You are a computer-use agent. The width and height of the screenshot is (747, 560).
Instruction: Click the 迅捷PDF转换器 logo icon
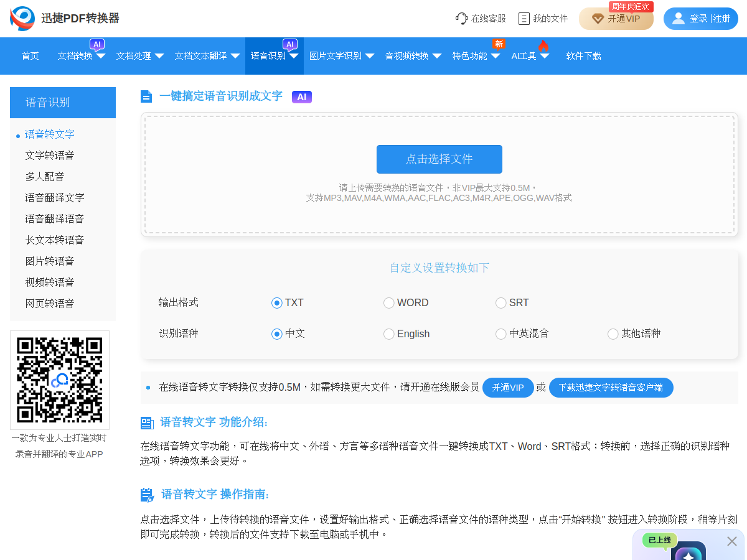(x=22, y=19)
